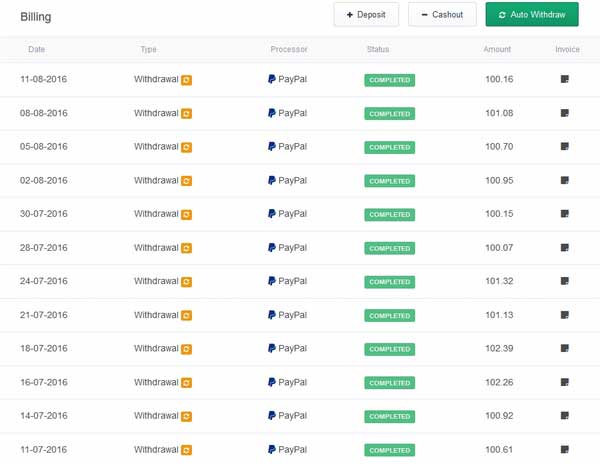Click orange auto icon on 11-07-2016 row

[x=186, y=450]
